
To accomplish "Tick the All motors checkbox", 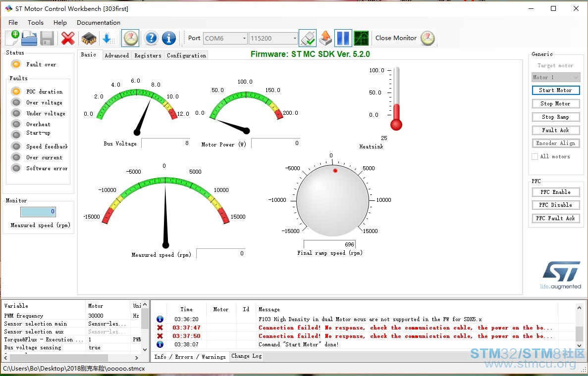I will tap(535, 156).
